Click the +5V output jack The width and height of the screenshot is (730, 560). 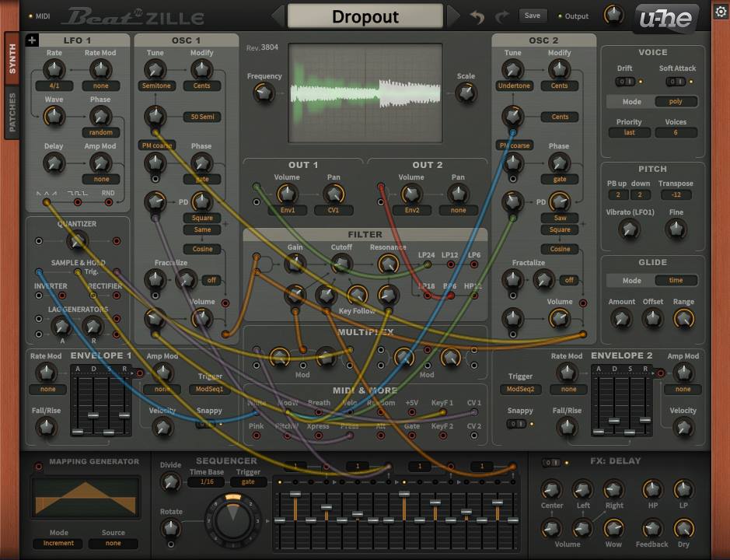click(x=411, y=412)
